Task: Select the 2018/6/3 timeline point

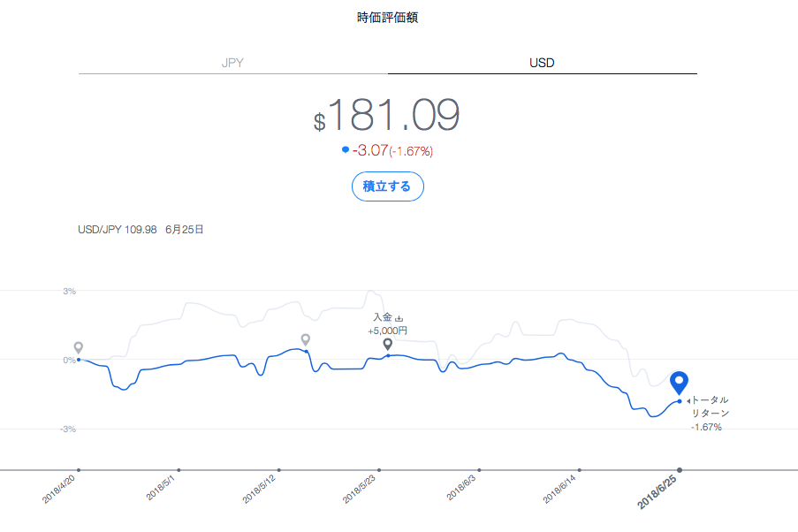Action: 479,470
